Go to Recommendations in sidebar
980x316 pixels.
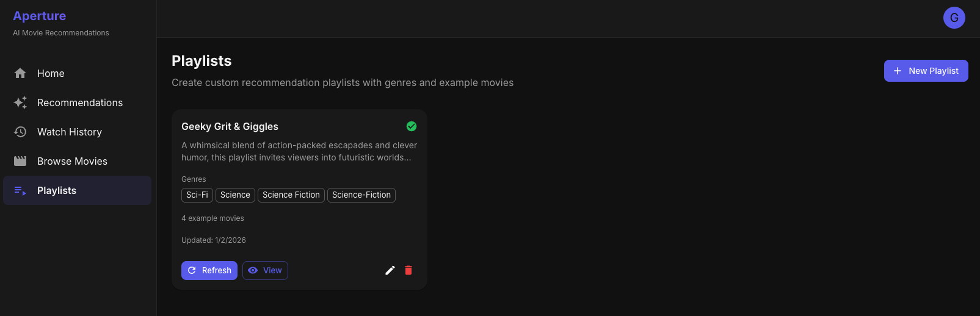pyautogui.click(x=80, y=102)
